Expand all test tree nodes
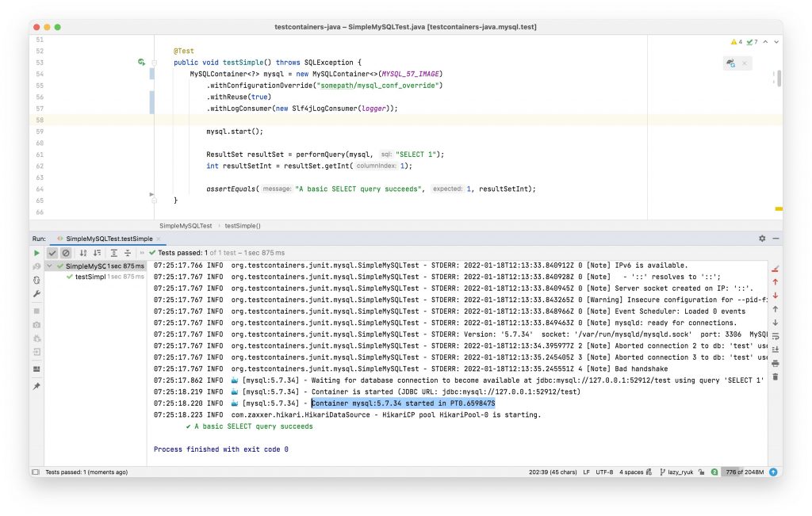 (x=114, y=253)
